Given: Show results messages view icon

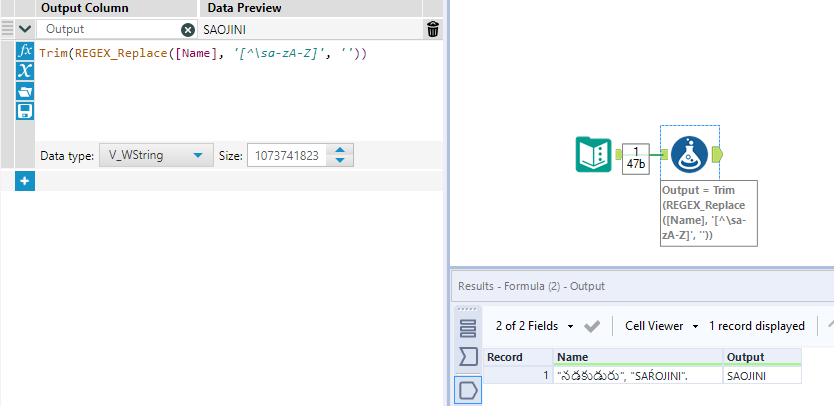Looking at the screenshot, I should (468, 327).
